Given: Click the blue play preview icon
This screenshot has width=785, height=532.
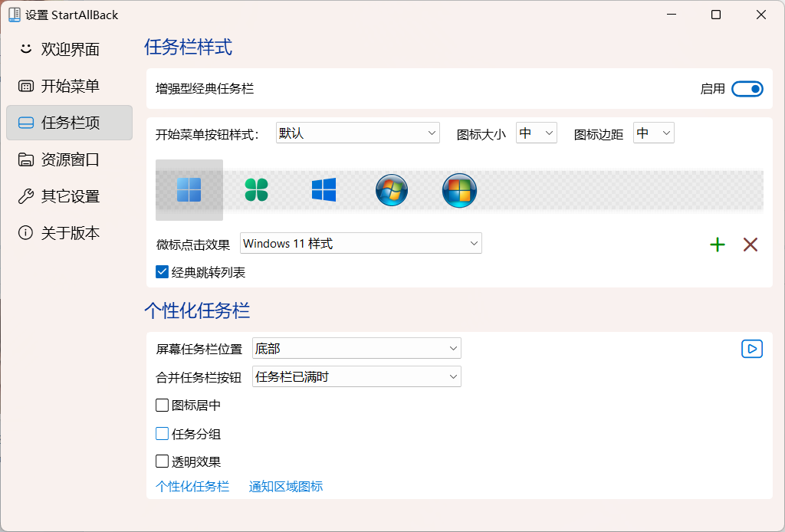Looking at the screenshot, I should 752,349.
